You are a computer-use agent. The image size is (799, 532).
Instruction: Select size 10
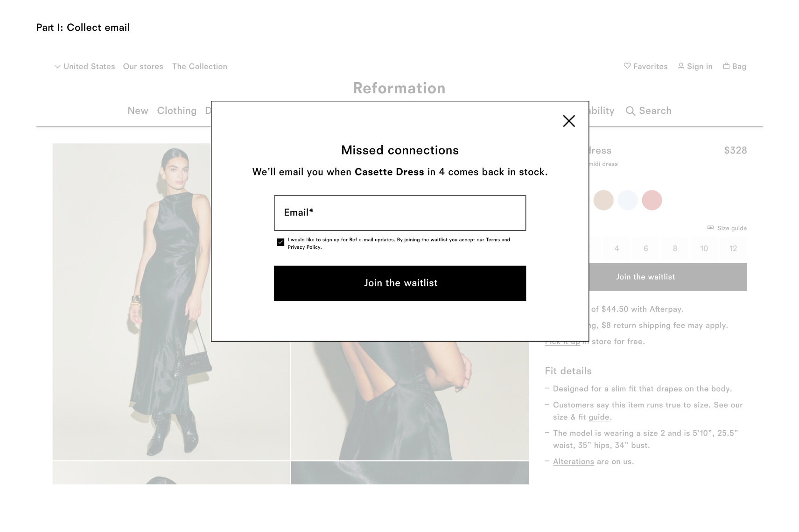click(x=704, y=249)
